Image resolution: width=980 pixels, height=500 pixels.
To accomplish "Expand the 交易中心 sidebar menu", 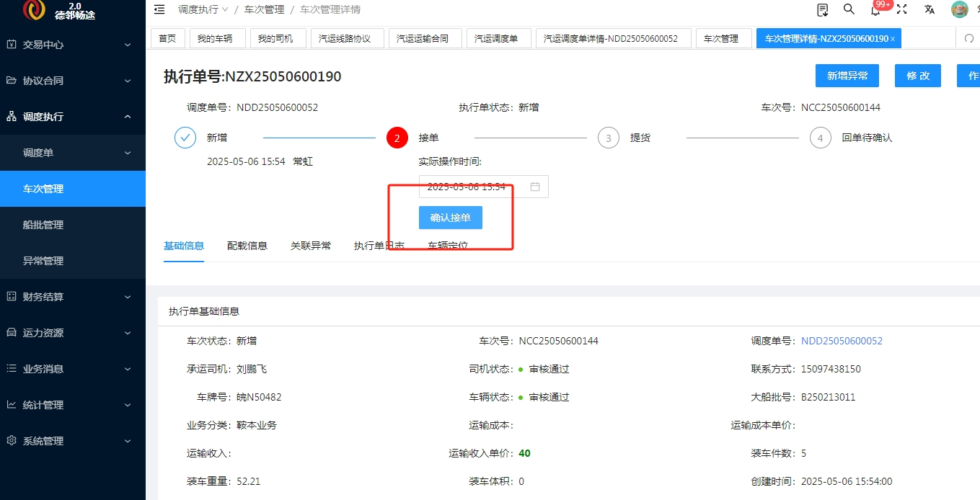I will coord(73,45).
